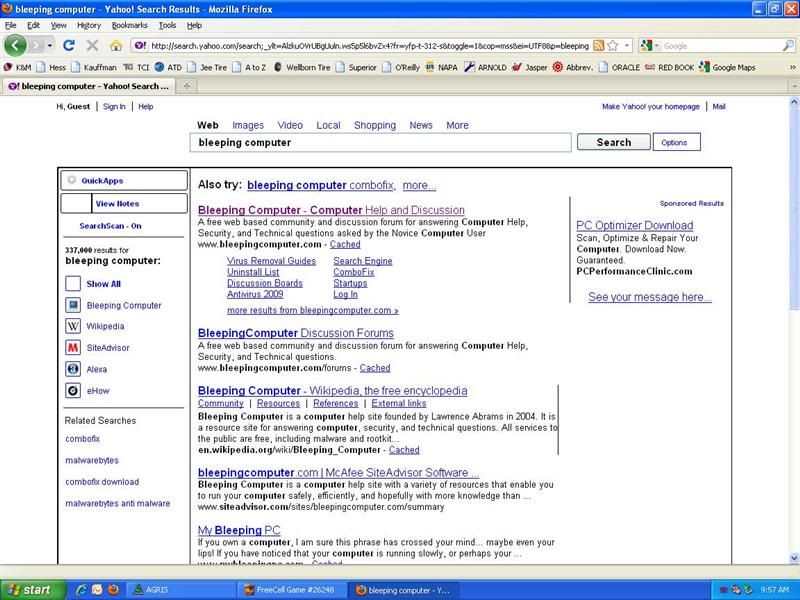Select the eHow filter icon
This screenshot has height=600, width=800.
tap(73, 391)
